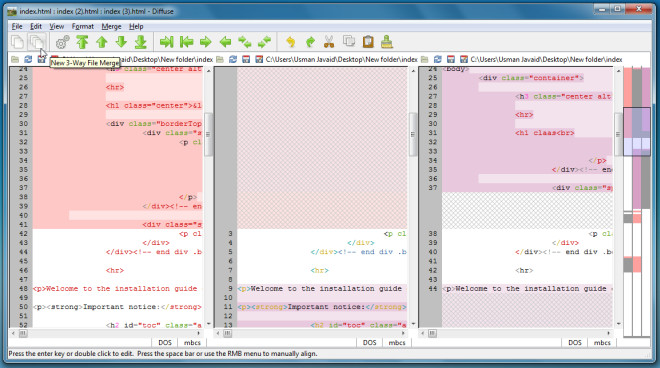Click the right arrow with bar icon
Screen dimensions: 660x368
167,42
